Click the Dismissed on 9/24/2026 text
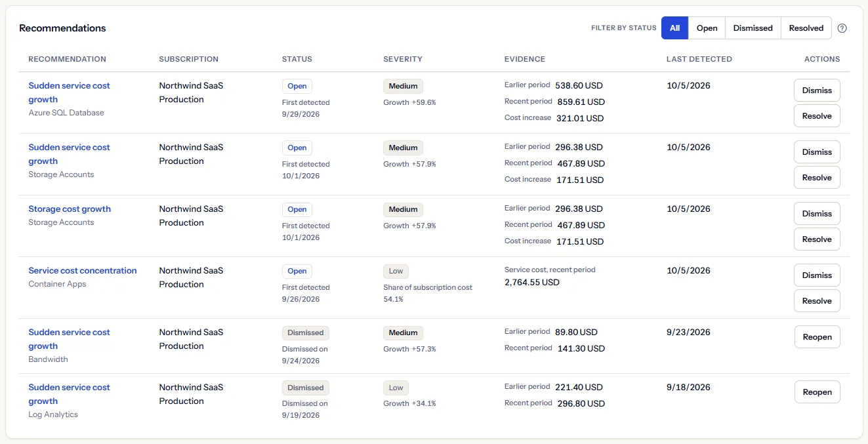868x444 pixels. (305, 355)
